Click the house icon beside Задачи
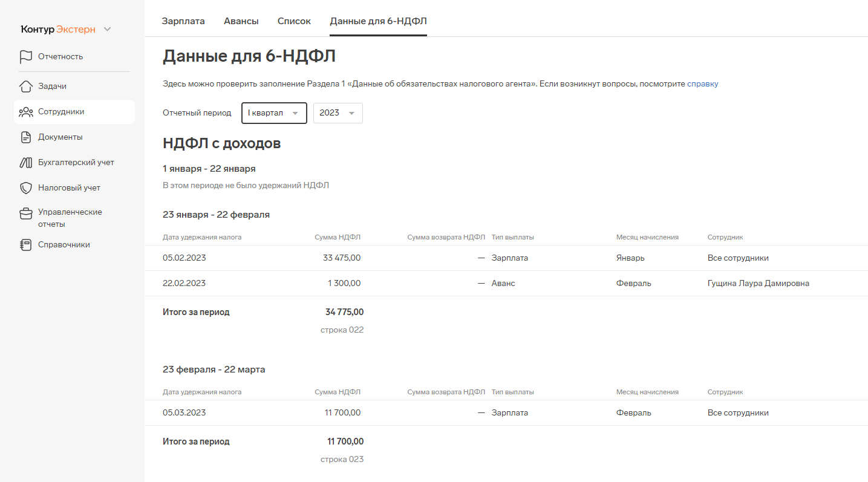This screenshot has height=482, width=868. 25,86
